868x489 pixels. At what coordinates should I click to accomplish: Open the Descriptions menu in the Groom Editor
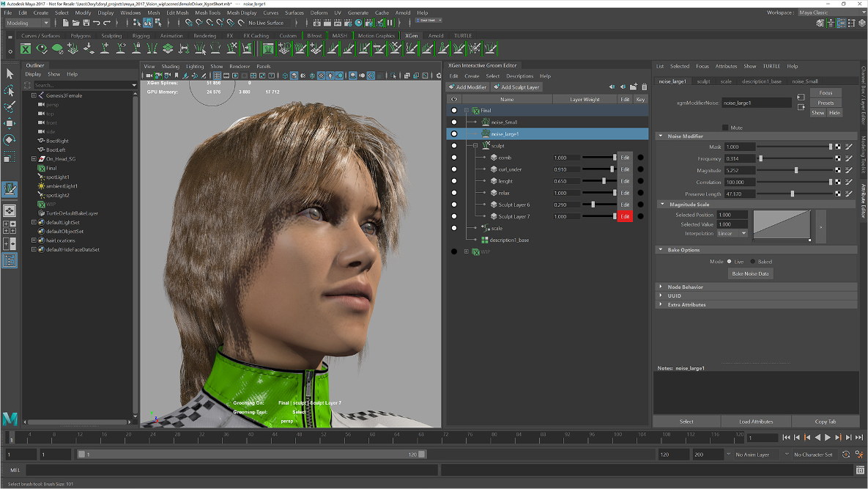pyautogui.click(x=519, y=76)
